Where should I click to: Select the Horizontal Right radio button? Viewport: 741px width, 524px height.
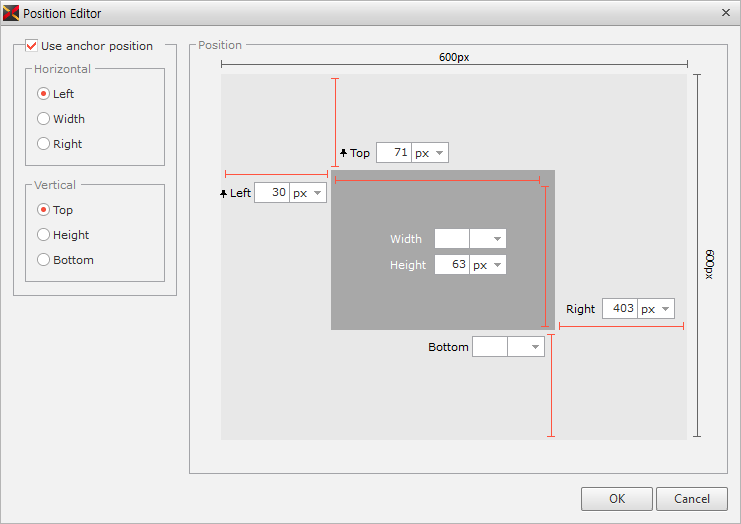click(43, 144)
